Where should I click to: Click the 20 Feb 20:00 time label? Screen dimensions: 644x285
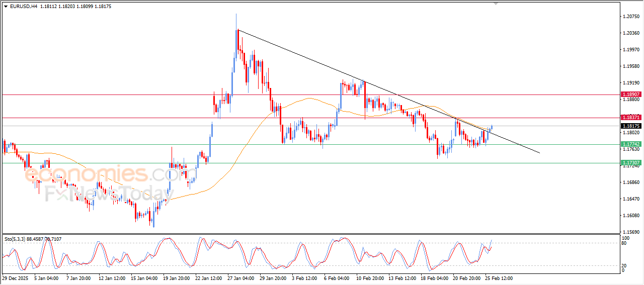click(467, 278)
